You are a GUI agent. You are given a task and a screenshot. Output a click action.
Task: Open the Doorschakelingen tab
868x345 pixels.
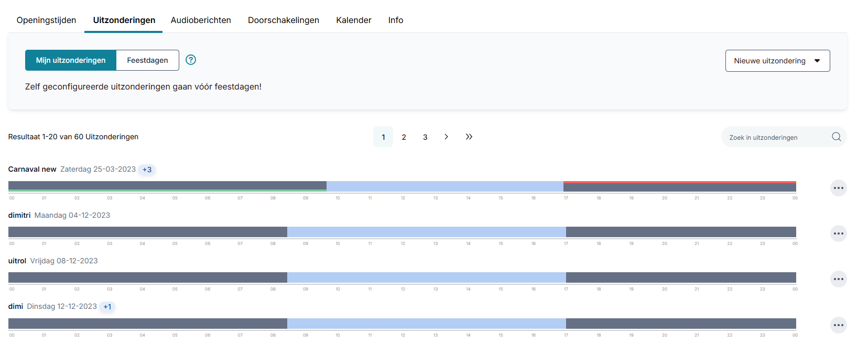(x=284, y=20)
